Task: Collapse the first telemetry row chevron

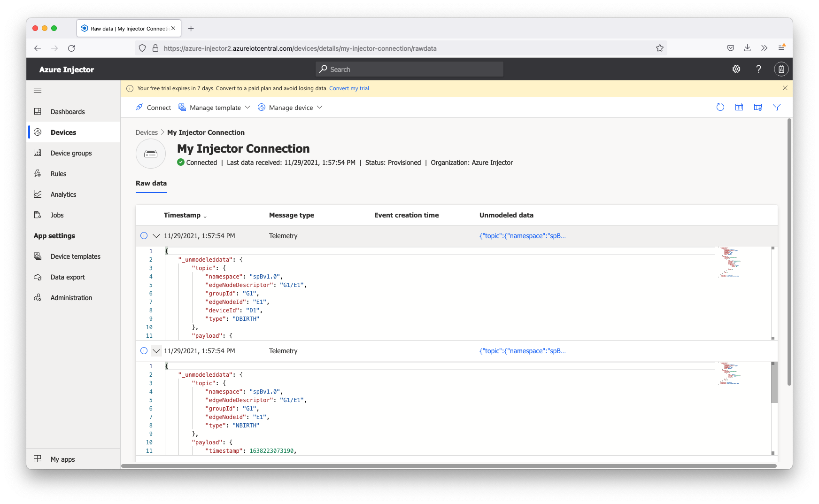Action: (x=156, y=236)
